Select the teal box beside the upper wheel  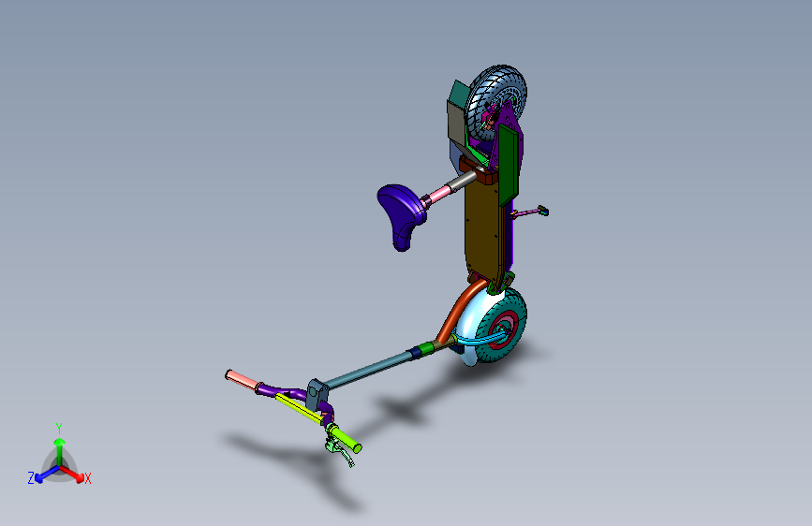pos(458,94)
